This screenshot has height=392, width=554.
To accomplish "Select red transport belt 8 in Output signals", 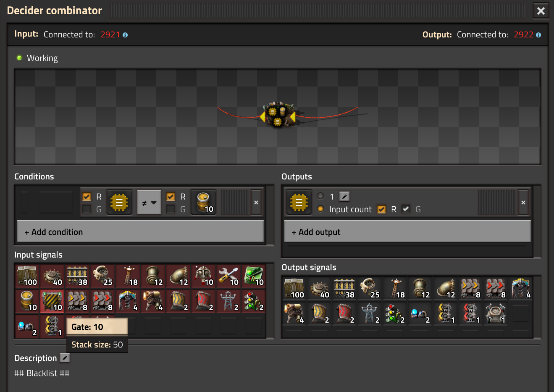I will (x=496, y=289).
